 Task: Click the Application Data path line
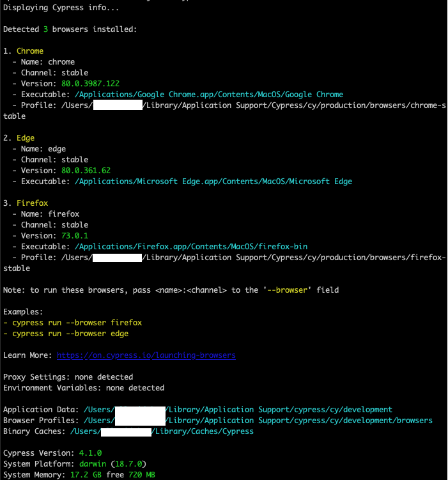(x=197, y=410)
